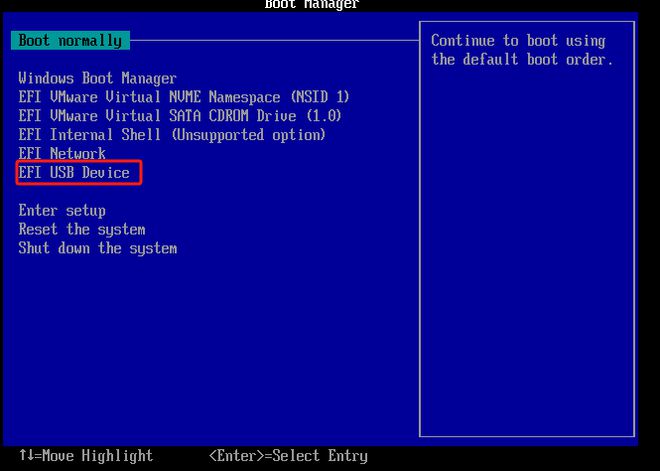Choose Shut down the system
Viewport: 660px width, 471px height.
click(98, 248)
